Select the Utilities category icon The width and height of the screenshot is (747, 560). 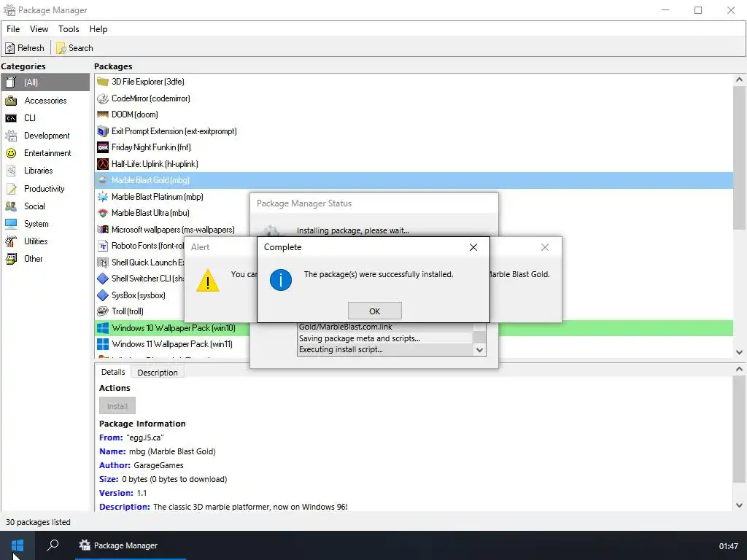click(x=11, y=241)
